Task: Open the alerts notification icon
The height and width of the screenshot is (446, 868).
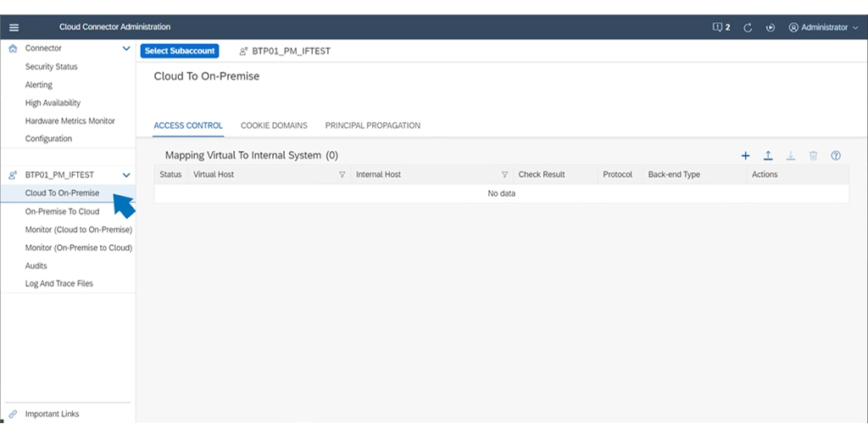Action: 721,27
